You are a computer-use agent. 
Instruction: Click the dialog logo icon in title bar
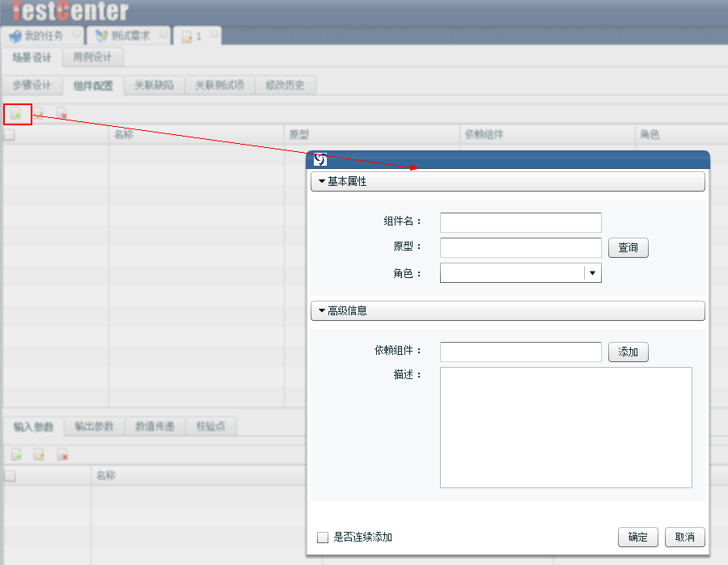tap(320, 159)
